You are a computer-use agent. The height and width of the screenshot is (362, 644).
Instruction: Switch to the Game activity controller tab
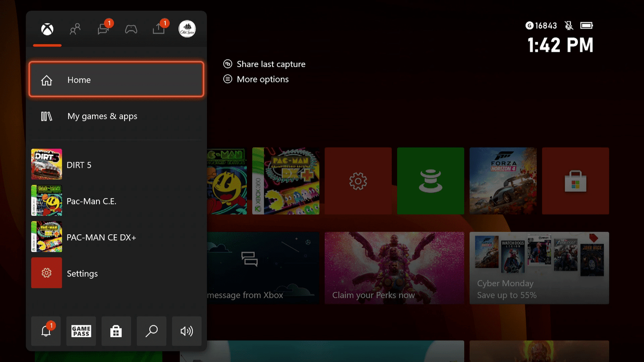tap(131, 29)
